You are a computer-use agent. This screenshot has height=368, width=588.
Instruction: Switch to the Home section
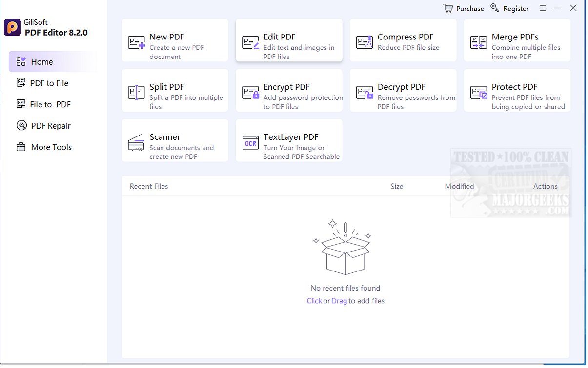pos(43,61)
